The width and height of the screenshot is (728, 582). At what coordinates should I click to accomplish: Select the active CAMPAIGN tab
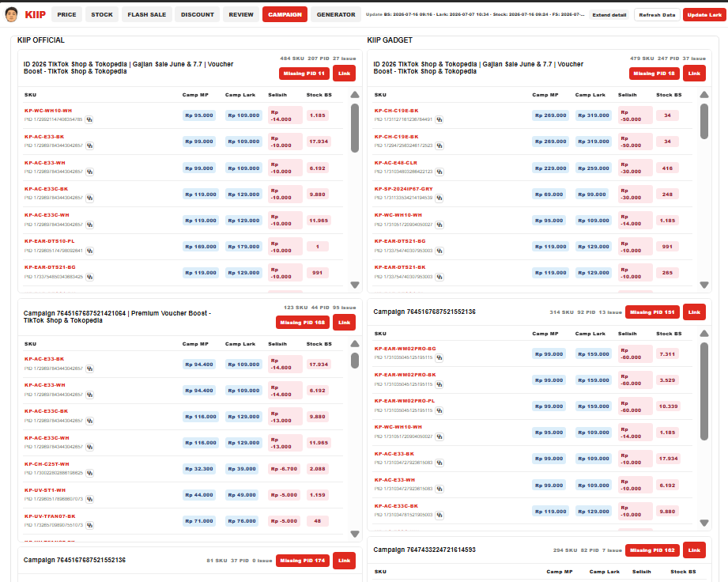[285, 14]
